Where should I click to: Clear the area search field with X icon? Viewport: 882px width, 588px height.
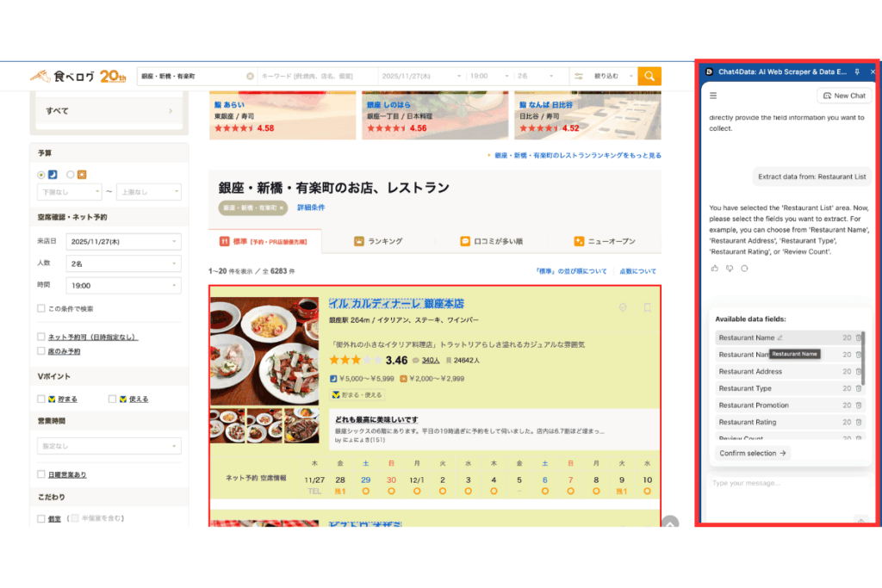(x=250, y=76)
